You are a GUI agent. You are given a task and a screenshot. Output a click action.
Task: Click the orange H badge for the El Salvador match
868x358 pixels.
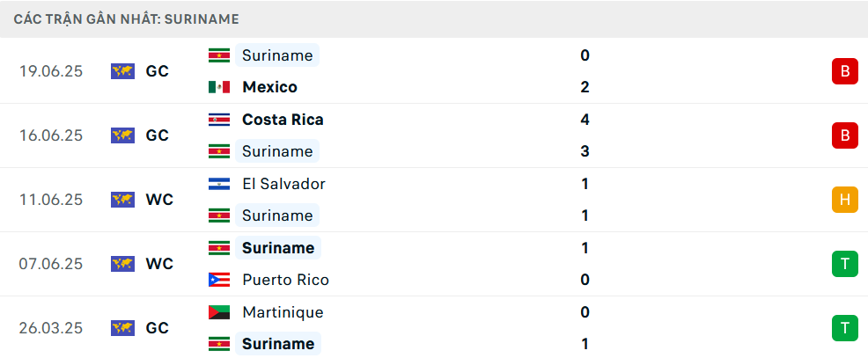845,200
